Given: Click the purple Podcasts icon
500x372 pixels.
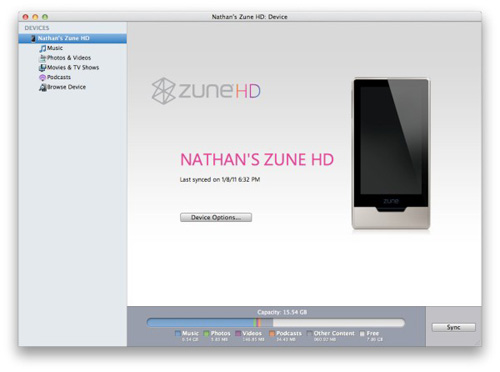Looking at the screenshot, I should click(x=42, y=77).
